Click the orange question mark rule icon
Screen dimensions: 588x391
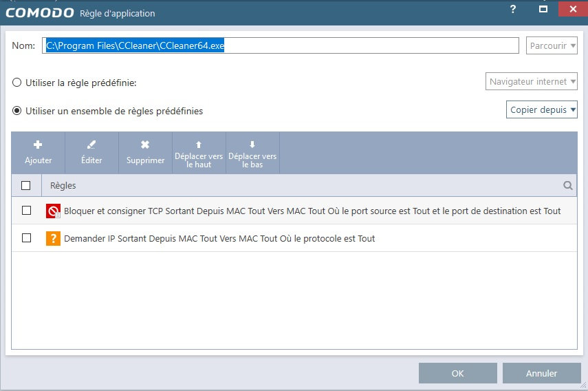53,238
